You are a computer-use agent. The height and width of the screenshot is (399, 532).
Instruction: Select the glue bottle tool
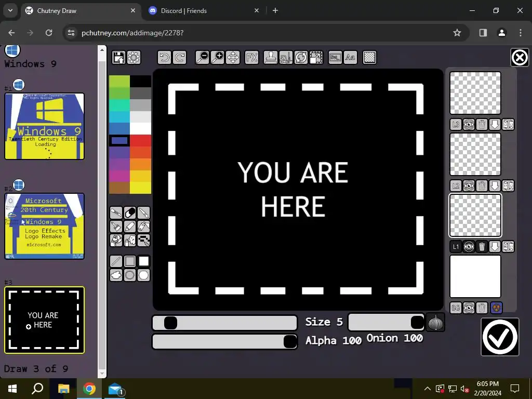tap(144, 227)
